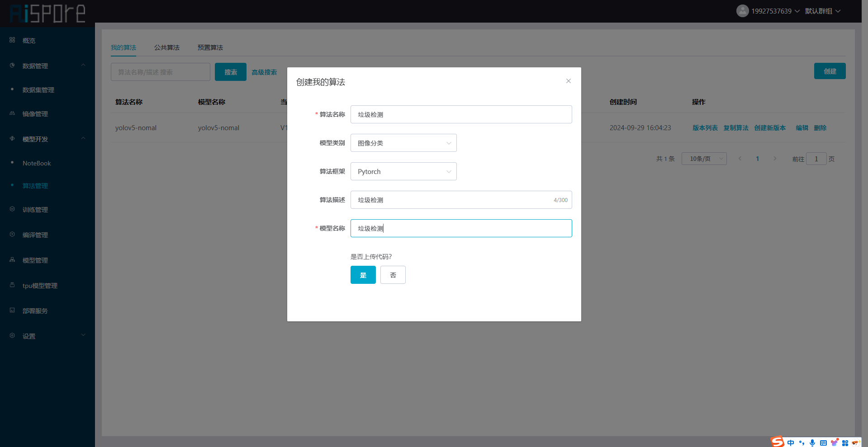Click the 概览 overview icon in sidebar
The height and width of the screenshot is (447, 868).
point(12,40)
